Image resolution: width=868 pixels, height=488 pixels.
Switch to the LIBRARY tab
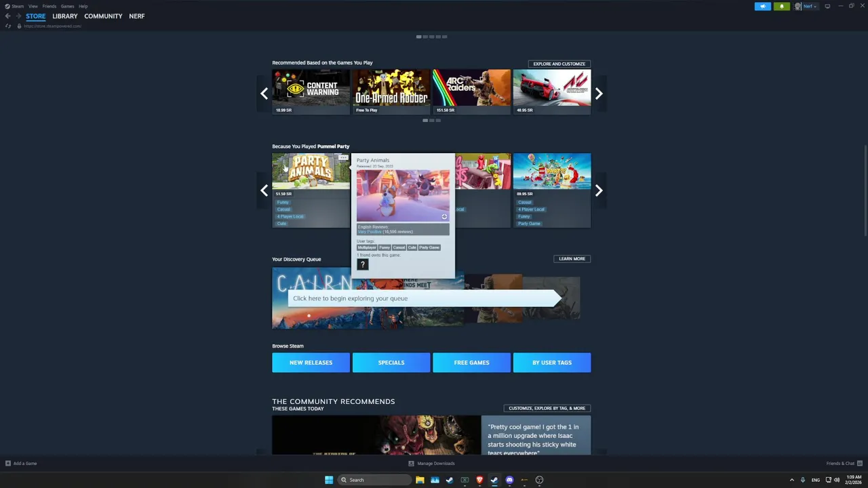(65, 16)
